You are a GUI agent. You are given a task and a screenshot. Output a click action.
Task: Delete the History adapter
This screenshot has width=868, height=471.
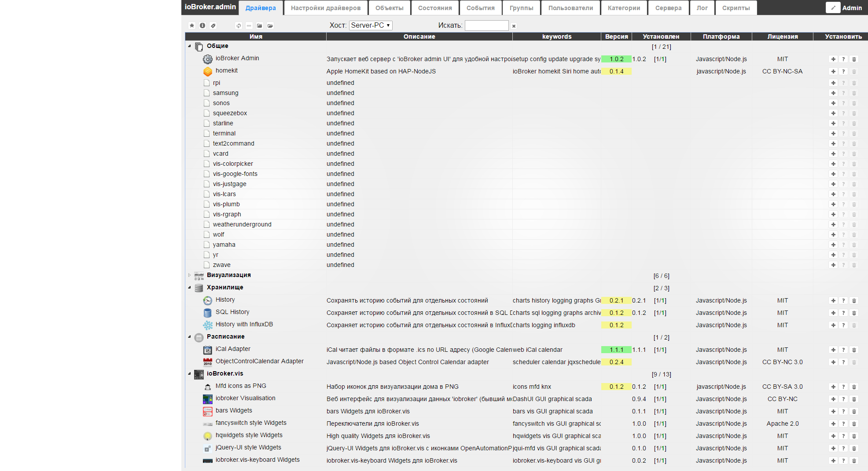[854, 300]
